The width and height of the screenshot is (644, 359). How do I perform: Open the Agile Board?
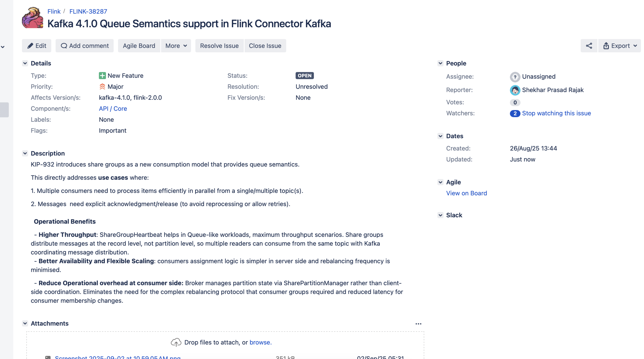(139, 46)
